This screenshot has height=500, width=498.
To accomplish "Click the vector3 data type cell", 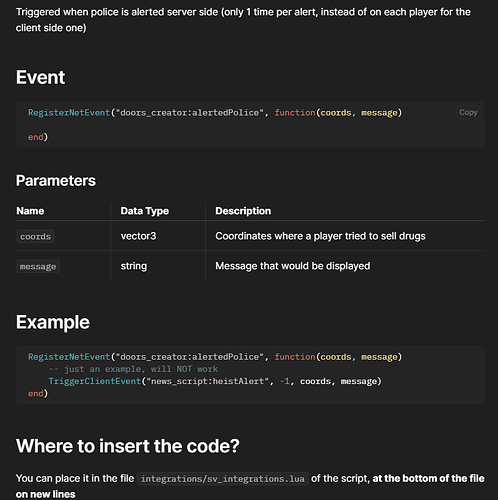I will (138, 236).
